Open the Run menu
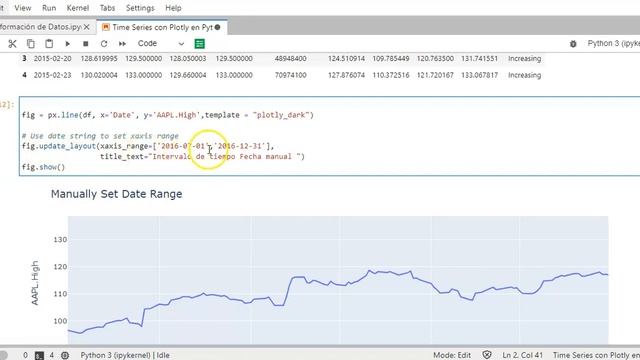The image size is (640, 360). click(x=49, y=8)
